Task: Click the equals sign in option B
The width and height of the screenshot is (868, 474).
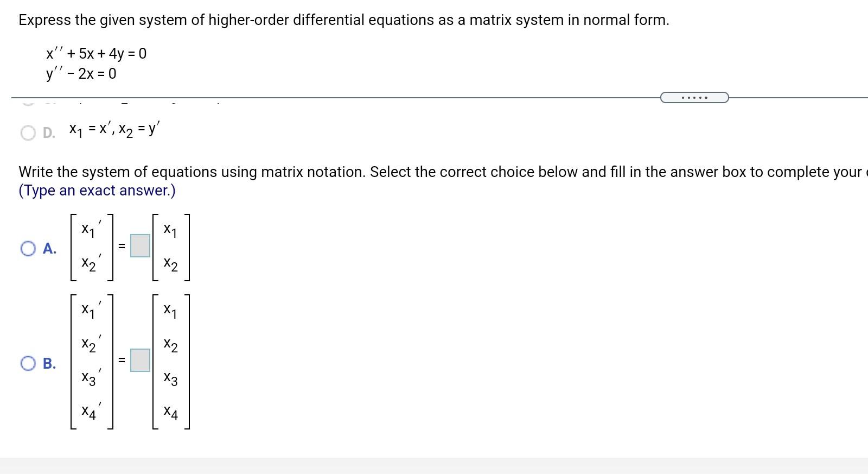Action: click(122, 360)
